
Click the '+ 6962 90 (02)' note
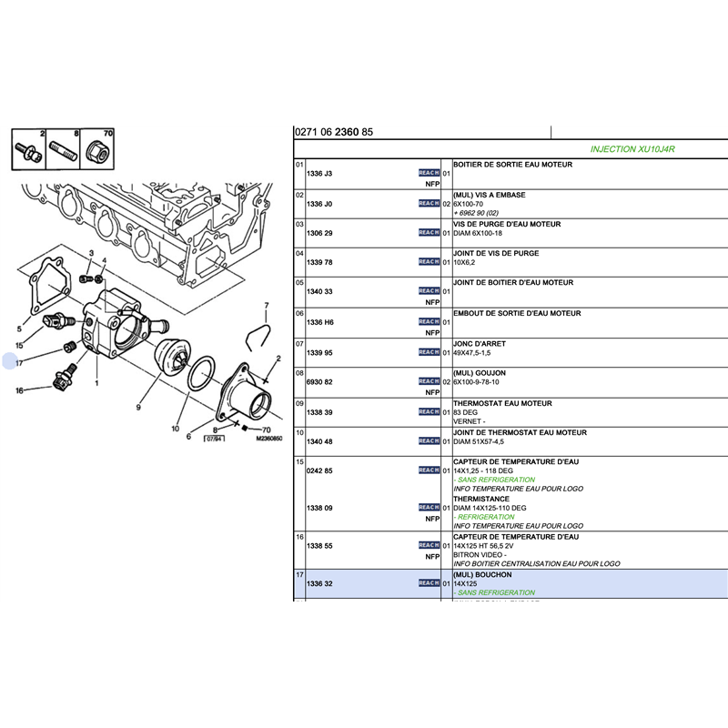coord(476,213)
